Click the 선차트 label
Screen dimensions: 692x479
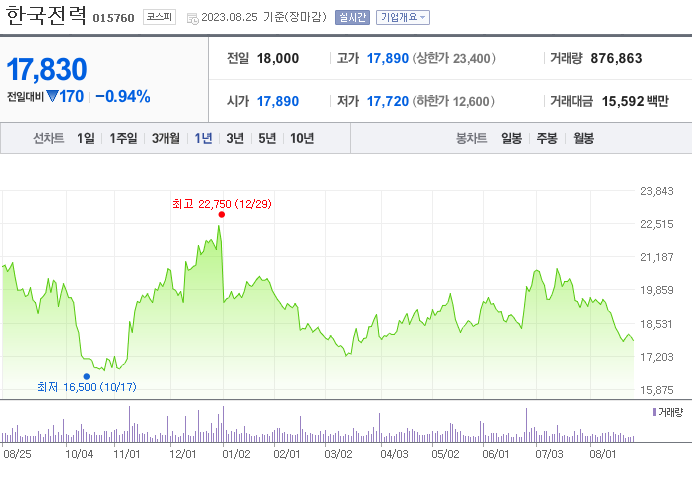(49, 138)
